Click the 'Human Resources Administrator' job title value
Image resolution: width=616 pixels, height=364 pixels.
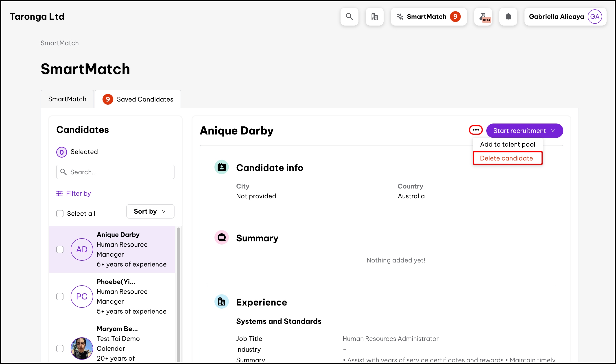point(391,339)
